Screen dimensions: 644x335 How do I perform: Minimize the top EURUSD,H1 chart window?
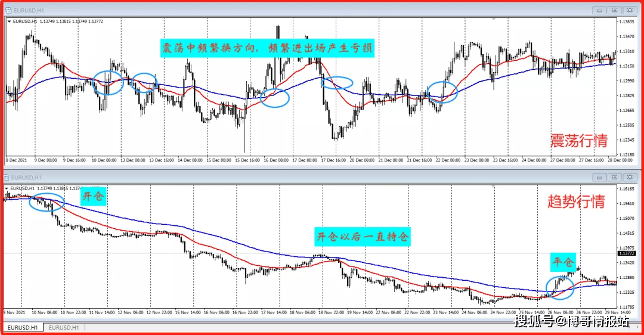click(599, 10)
